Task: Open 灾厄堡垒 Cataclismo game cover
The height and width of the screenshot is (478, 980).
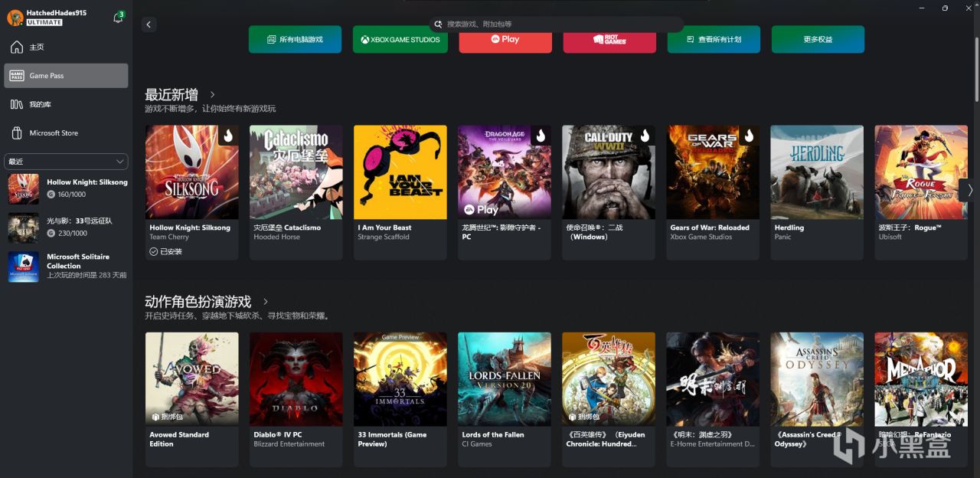Action: 296,172
